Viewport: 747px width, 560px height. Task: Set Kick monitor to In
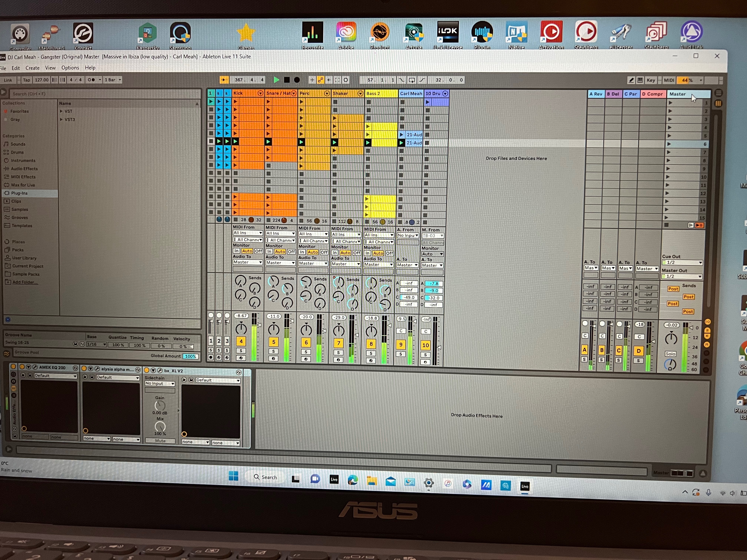click(236, 251)
